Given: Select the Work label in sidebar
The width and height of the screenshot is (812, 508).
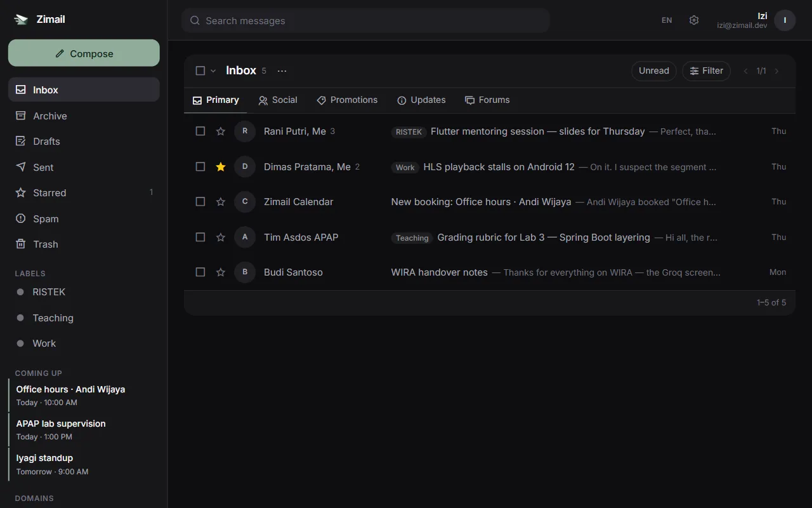Looking at the screenshot, I should click(84, 344).
